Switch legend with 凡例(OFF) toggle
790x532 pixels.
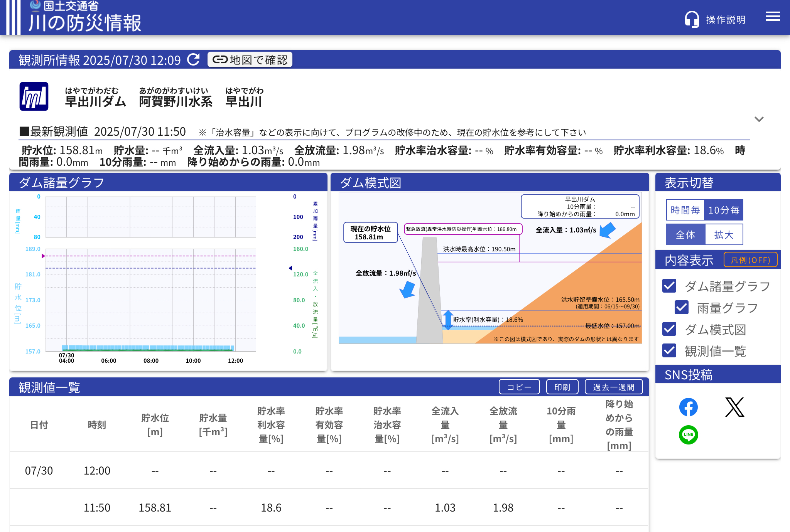750,260
